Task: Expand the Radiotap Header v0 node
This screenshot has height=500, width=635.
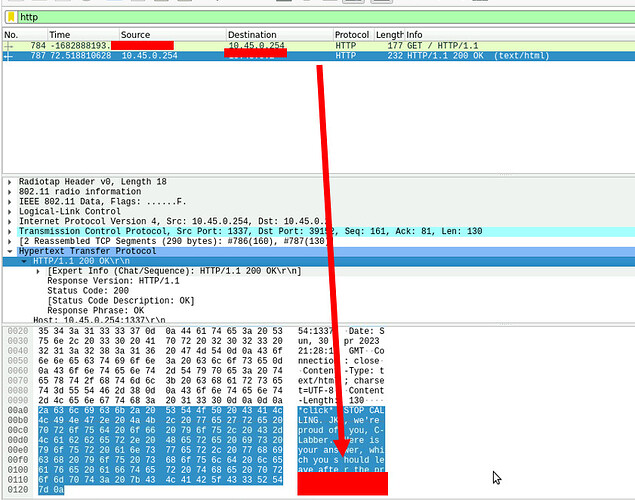Action: pyautogui.click(x=10, y=182)
